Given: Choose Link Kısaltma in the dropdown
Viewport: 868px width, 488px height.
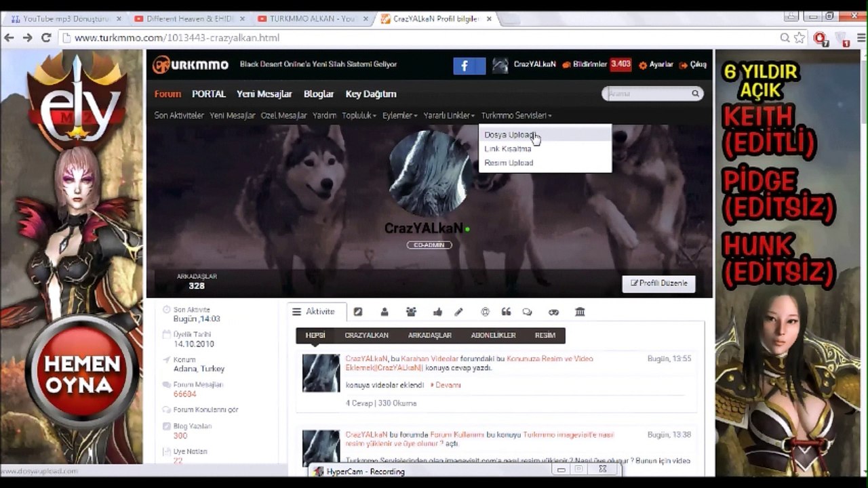Looking at the screenshot, I should [x=545, y=149].
